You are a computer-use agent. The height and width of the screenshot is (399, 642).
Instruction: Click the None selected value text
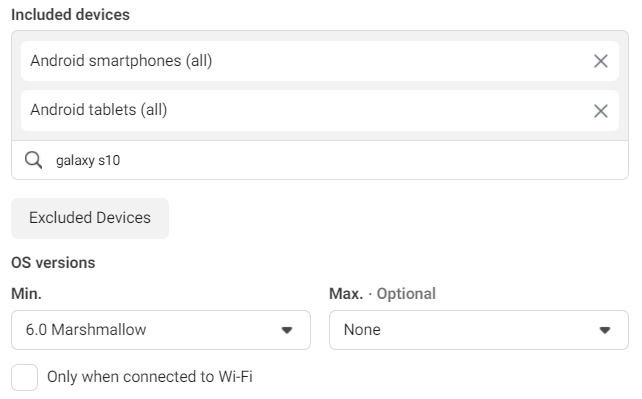point(362,330)
